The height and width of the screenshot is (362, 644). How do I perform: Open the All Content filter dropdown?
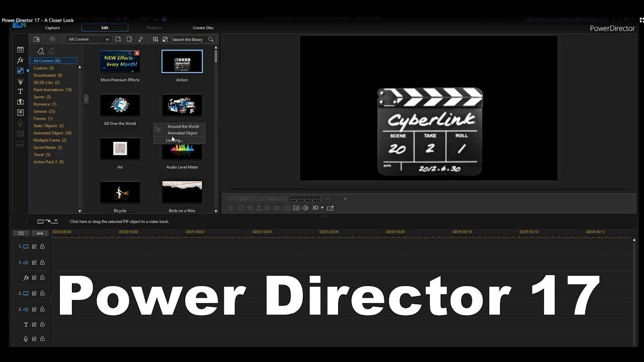(89, 39)
